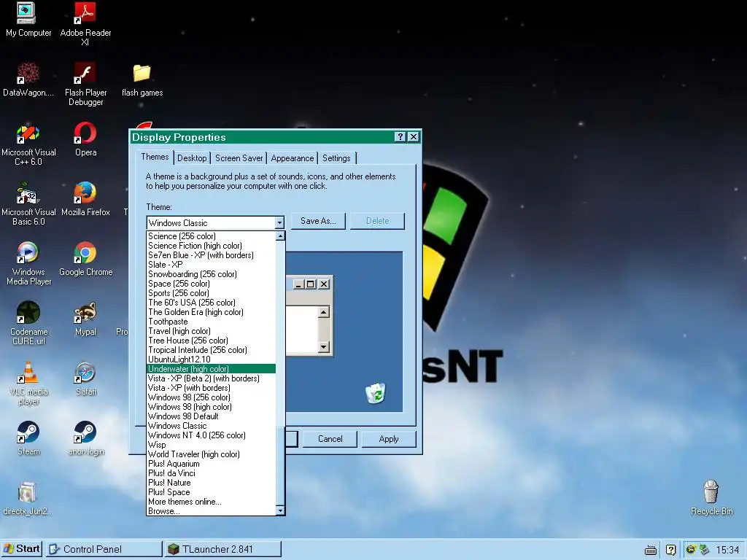Click More themes online... entry
This screenshot has height=560, width=747.
point(211,502)
